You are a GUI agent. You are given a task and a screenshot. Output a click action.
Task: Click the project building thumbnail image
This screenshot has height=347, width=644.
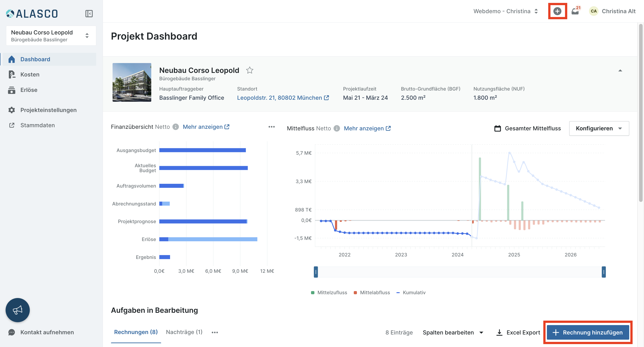pos(132,83)
